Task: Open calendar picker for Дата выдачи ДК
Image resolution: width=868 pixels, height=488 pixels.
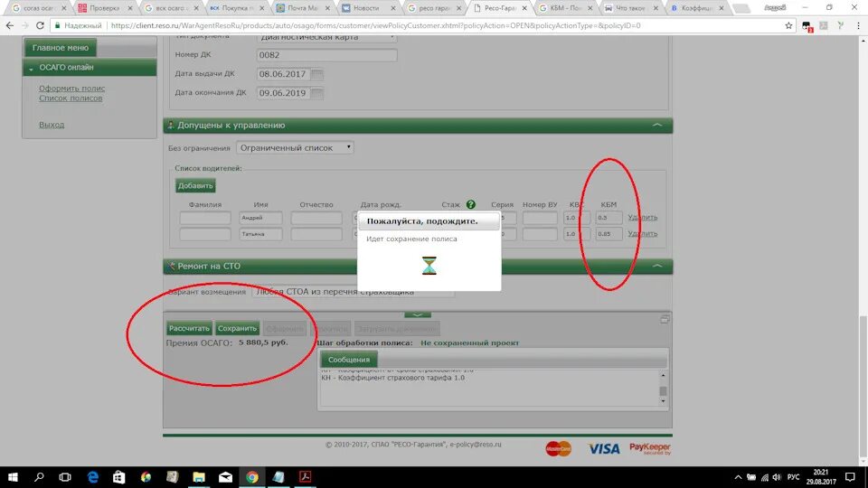Action: [x=316, y=74]
